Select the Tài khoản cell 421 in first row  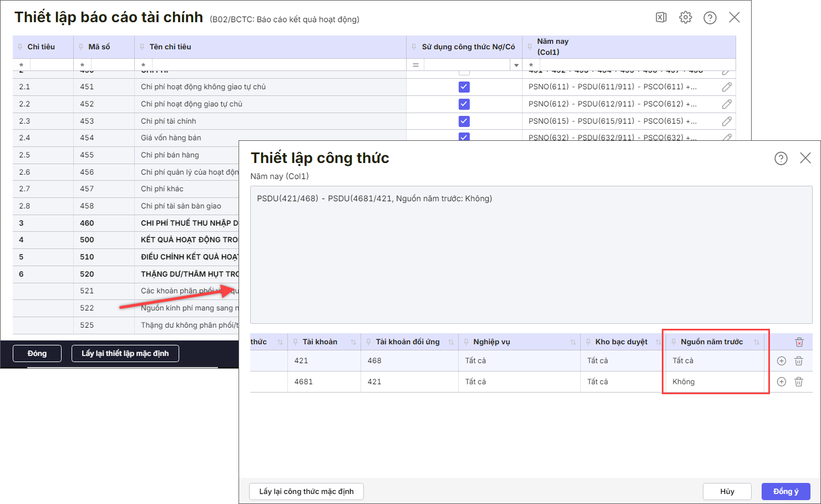[x=324, y=361]
